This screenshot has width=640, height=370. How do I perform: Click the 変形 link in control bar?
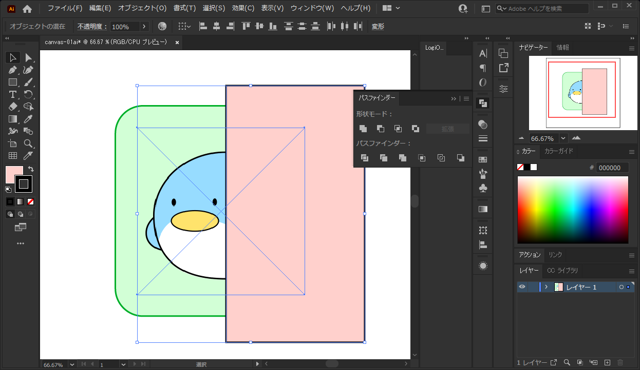[378, 27]
